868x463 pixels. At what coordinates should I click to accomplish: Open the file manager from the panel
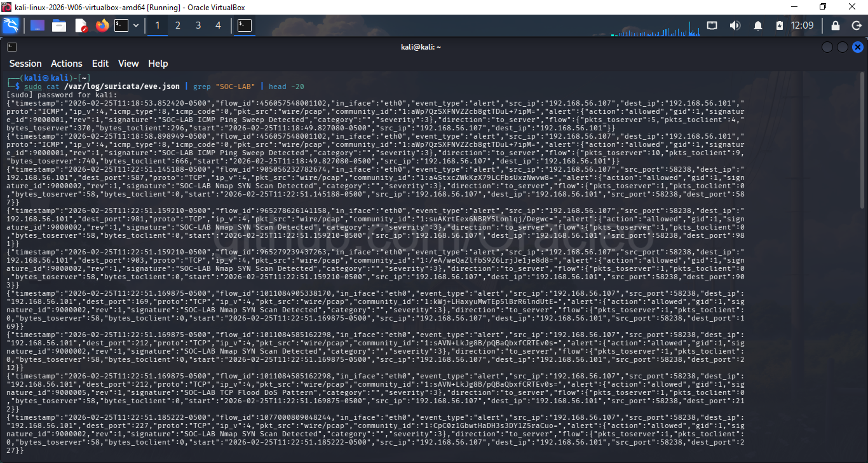tap(58, 25)
